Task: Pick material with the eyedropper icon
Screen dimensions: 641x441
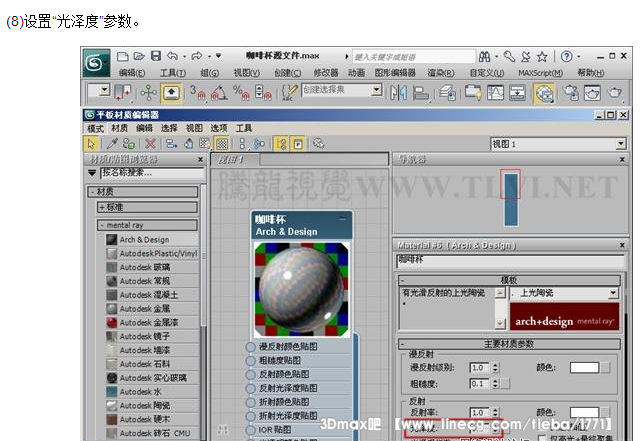Action: click(112, 143)
